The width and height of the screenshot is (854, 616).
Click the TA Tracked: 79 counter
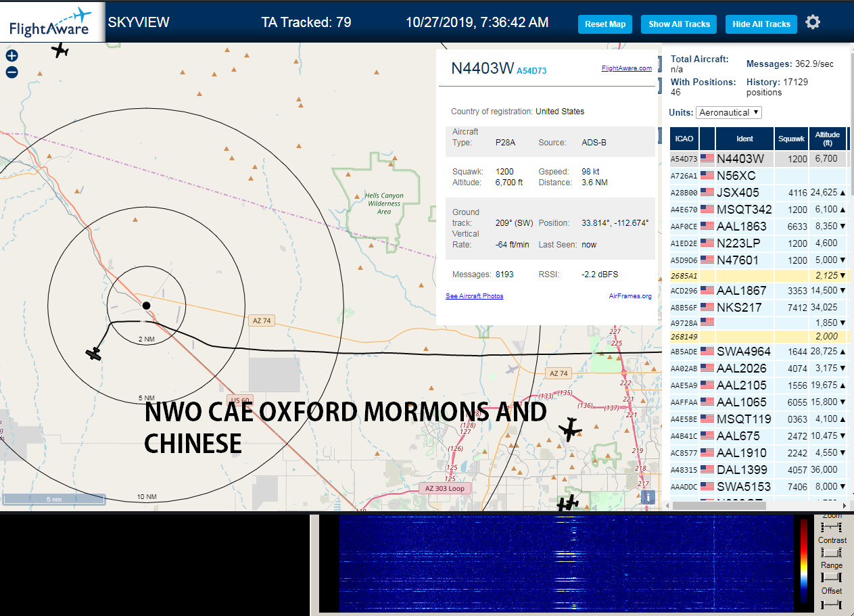coord(306,22)
